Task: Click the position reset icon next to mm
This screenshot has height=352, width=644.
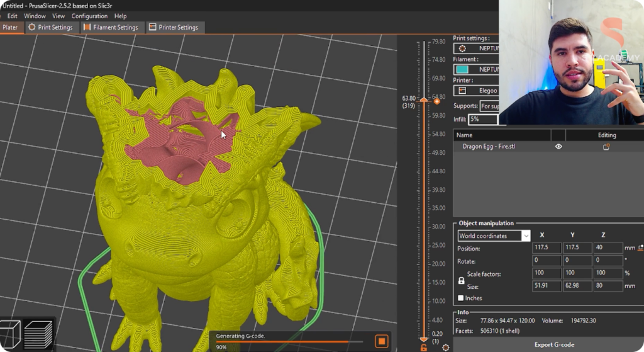Action: [641, 247]
